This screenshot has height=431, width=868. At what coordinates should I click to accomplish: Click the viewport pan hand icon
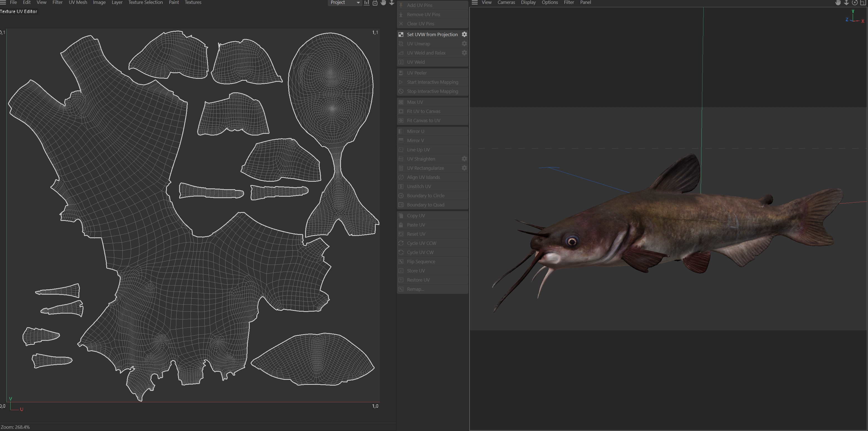[x=838, y=3]
